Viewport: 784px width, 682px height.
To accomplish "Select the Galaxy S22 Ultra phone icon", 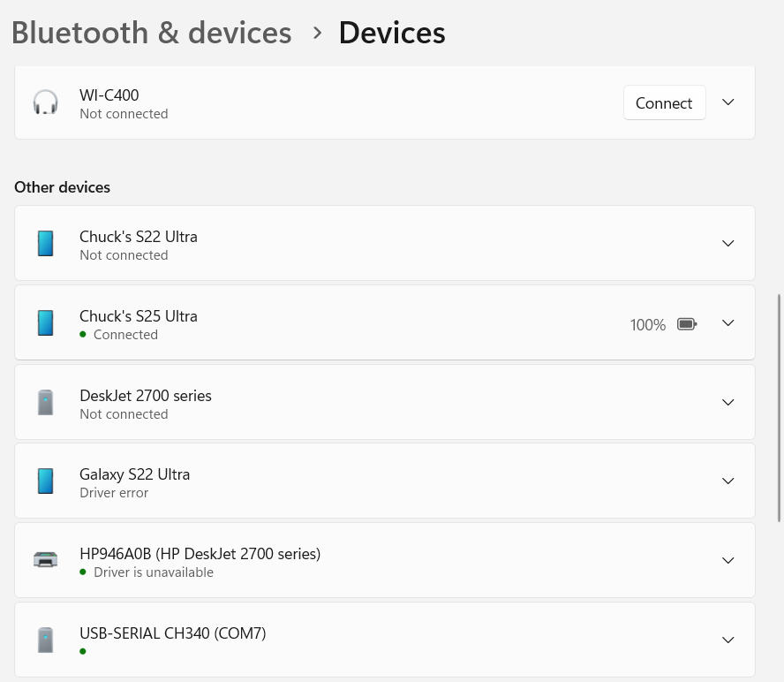I will tap(45, 481).
